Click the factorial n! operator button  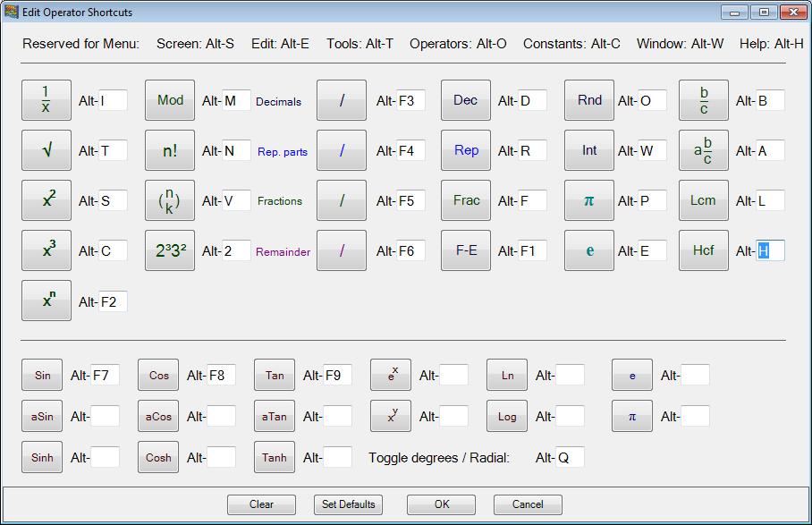pos(169,150)
